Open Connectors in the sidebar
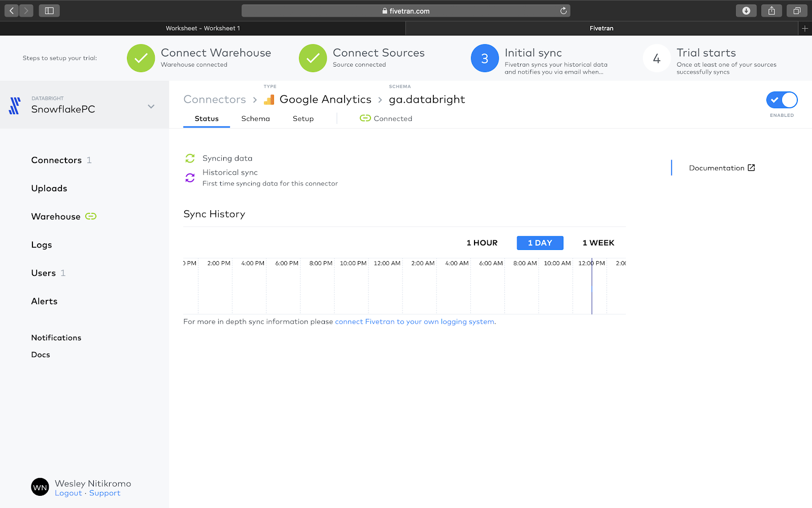 pyautogui.click(x=56, y=161)
